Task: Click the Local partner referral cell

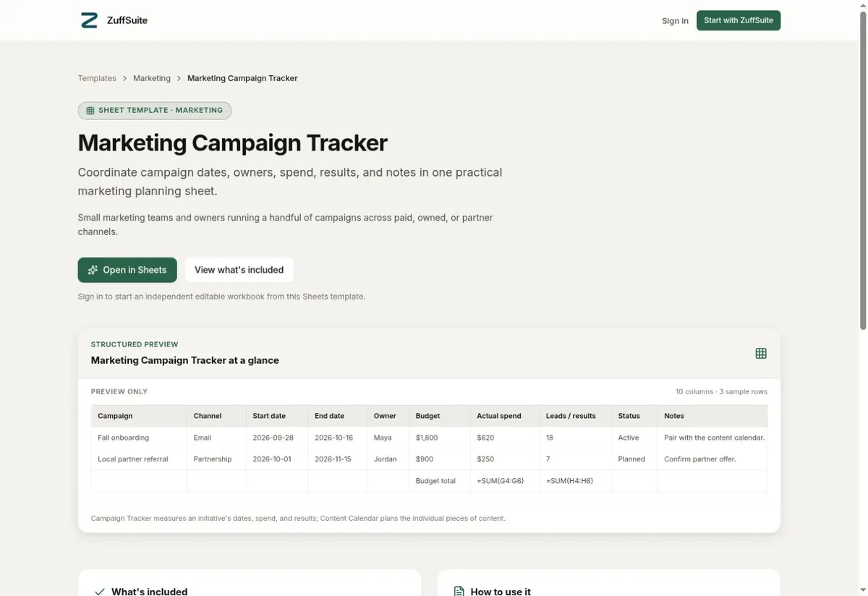Action: point(139,459)
